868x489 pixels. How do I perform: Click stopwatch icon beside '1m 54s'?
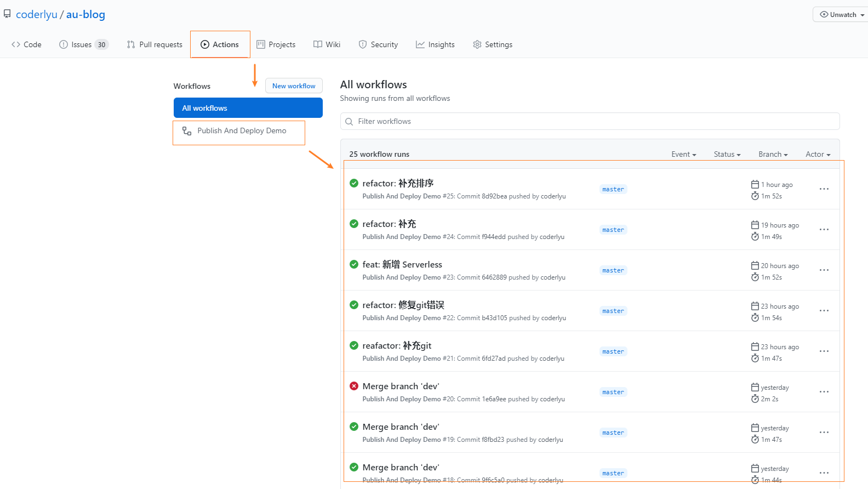(755, 317)
